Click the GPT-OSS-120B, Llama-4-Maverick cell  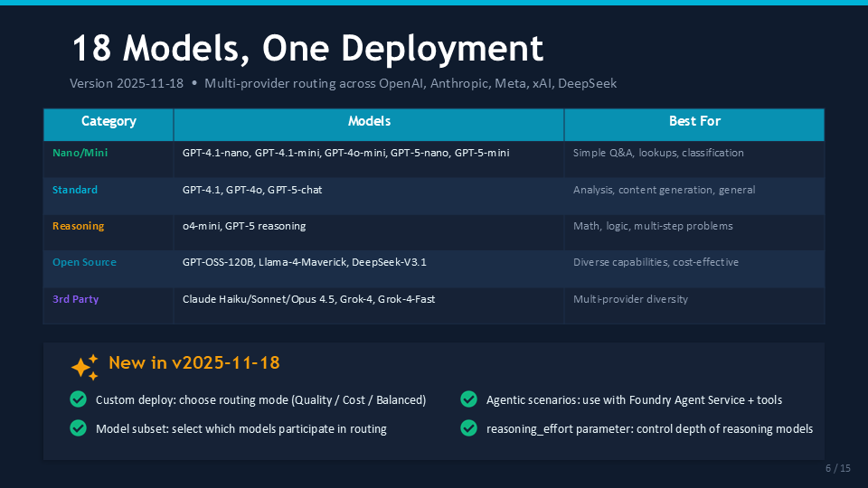[369, 269]
